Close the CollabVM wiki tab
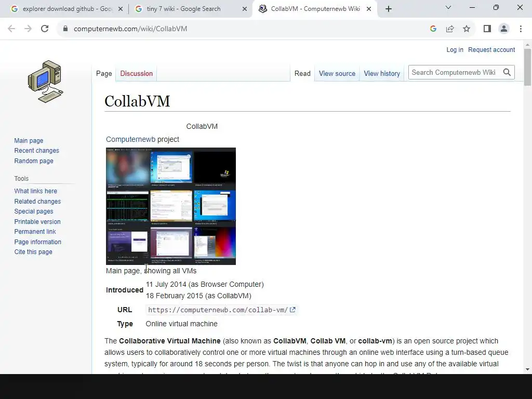 pos(369,9)
